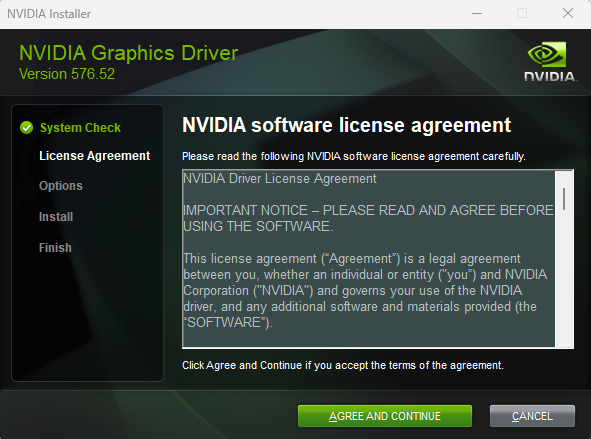This screenshot has width=591, height=439.
Task: Click the green System Check checkmark icon
Action: [26, 128]
